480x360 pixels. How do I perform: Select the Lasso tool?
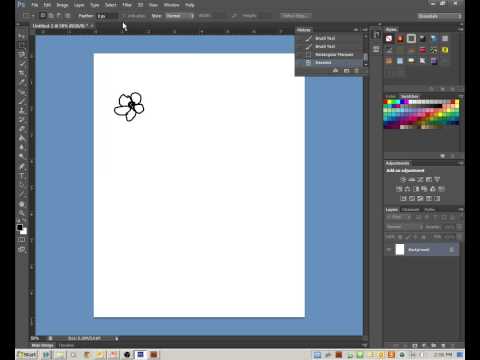pyautogui.click(x=22, y=54)
